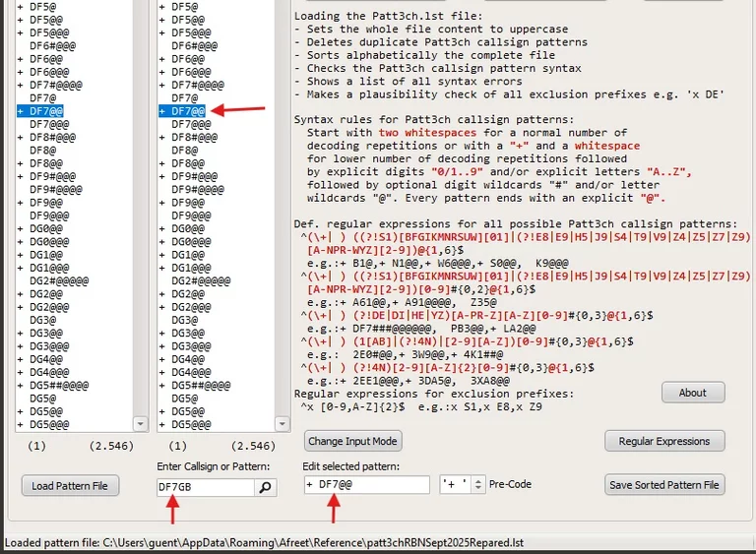Choose the DG3@ entry in the left list
Image resolution: width=756 pixels, height=554 pixels.
click(42, 321)
